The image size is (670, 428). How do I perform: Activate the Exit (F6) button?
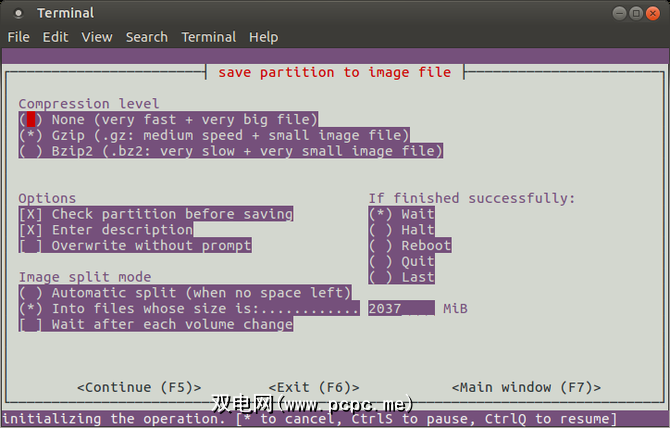(x=314, y=387)
